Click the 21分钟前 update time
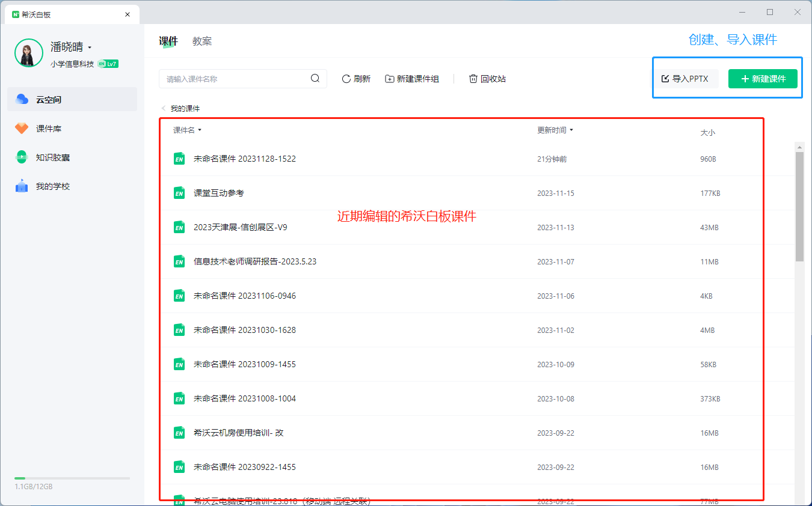The height and width of the screenshot is (506, 812). [x=552, y=159]
